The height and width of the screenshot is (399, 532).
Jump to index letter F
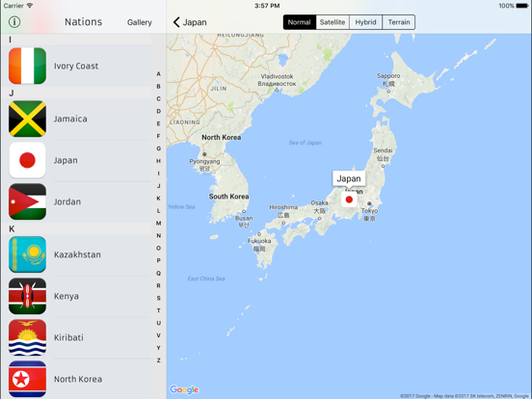click(x=158, y=136)
